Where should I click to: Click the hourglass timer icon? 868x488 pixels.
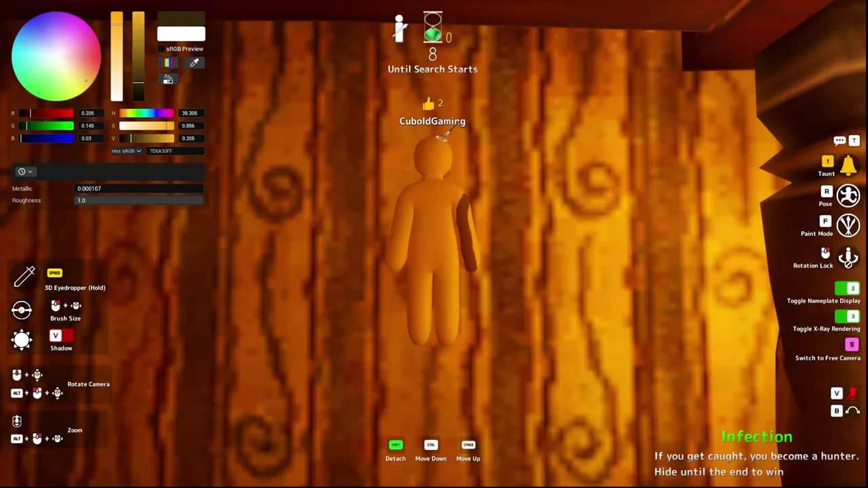pos(433,27)
